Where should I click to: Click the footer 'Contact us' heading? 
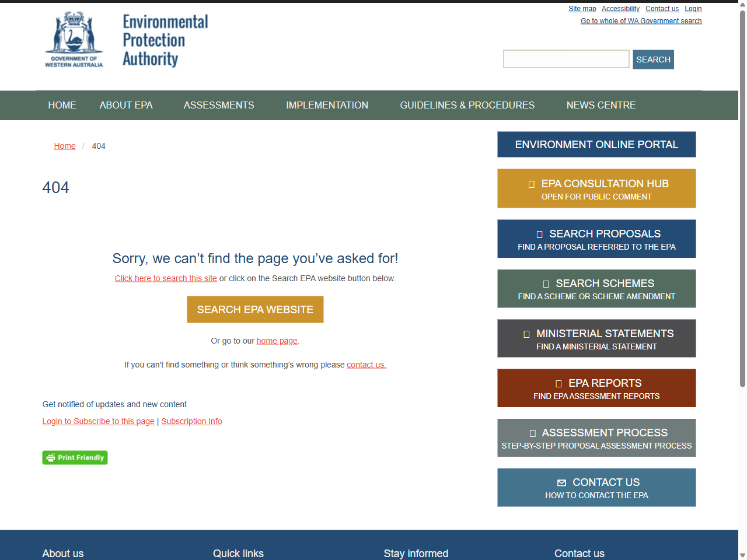[580, 554]
